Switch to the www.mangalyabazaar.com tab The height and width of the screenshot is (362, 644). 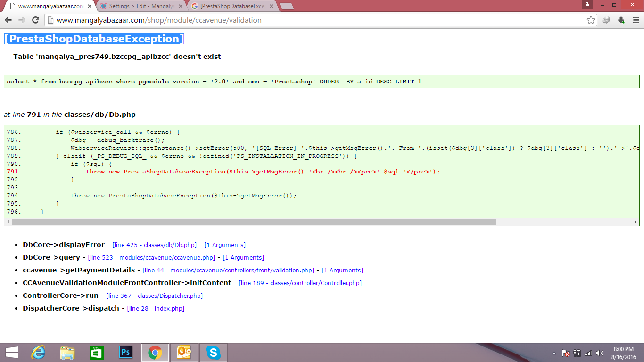point(50,7)
